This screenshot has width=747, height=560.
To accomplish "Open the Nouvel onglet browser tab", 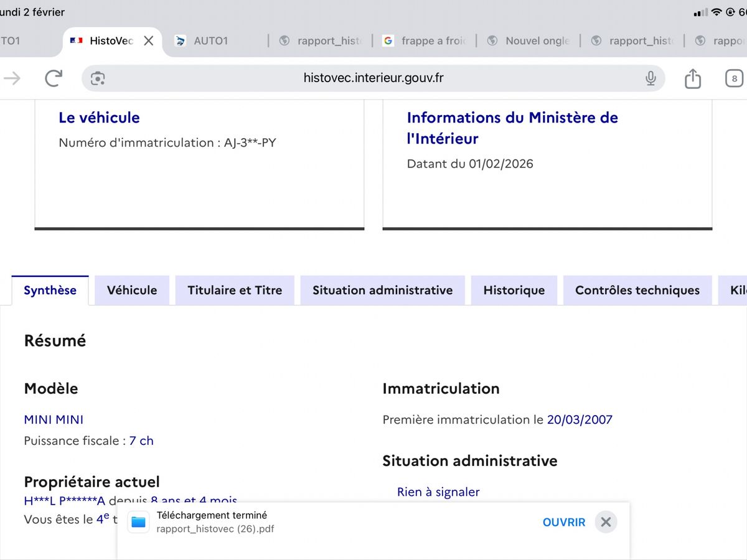I will tap(529, 41).
